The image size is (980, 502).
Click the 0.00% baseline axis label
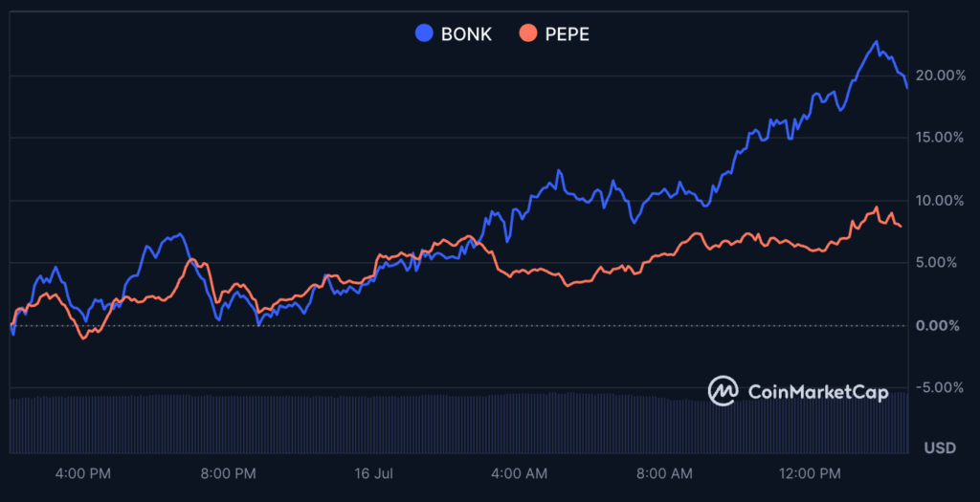pos(942,325)
